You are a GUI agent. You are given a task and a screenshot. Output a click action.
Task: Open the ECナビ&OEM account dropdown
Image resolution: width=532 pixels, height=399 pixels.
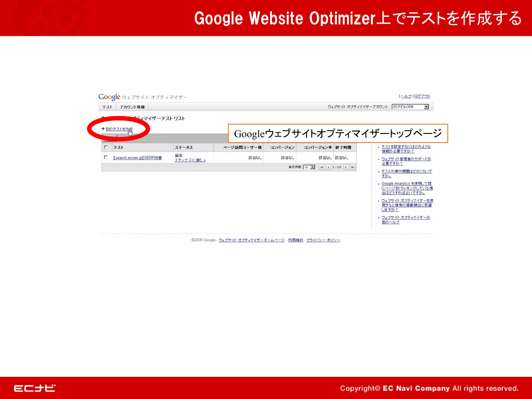[x=426, y=107]
